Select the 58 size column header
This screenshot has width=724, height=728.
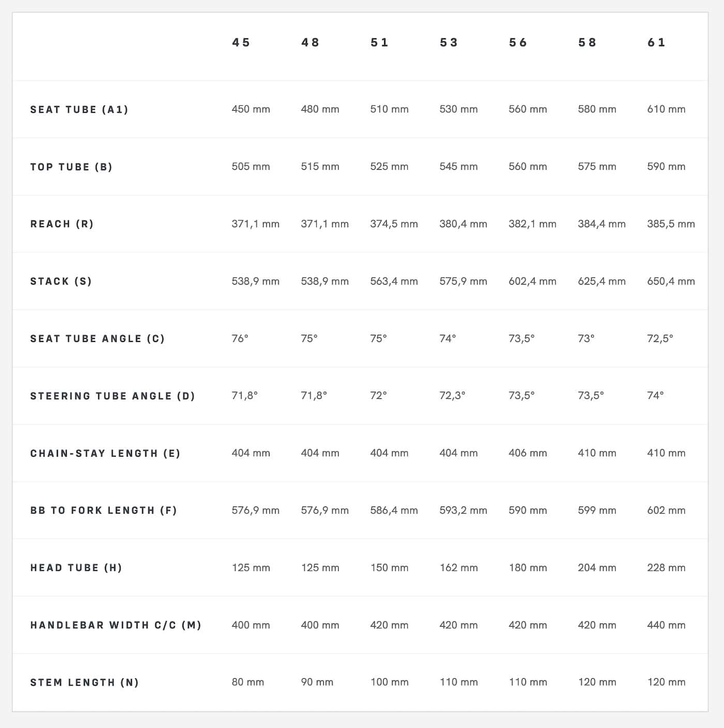coord(587,42)
